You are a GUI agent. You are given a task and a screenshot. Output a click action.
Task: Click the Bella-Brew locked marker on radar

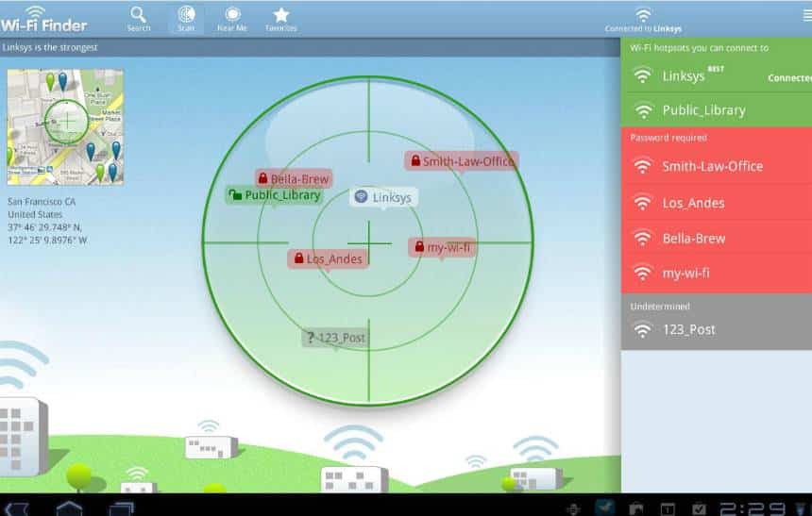[294, 178]
